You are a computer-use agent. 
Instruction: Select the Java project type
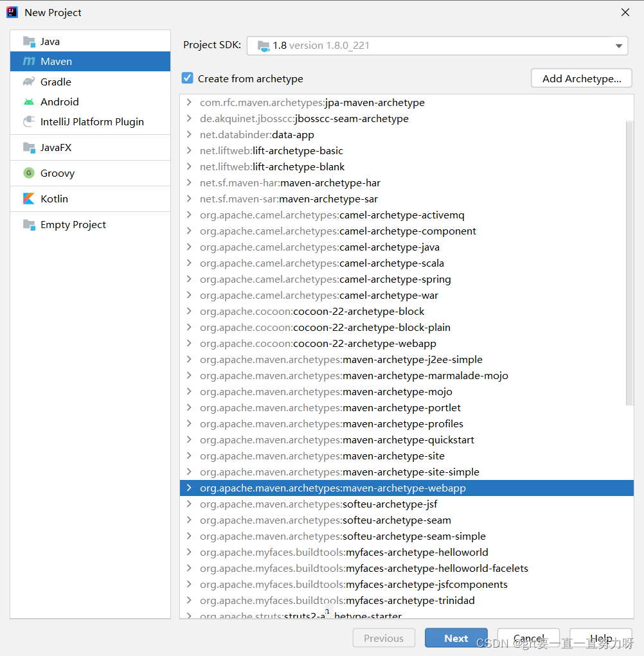(91, 41)
